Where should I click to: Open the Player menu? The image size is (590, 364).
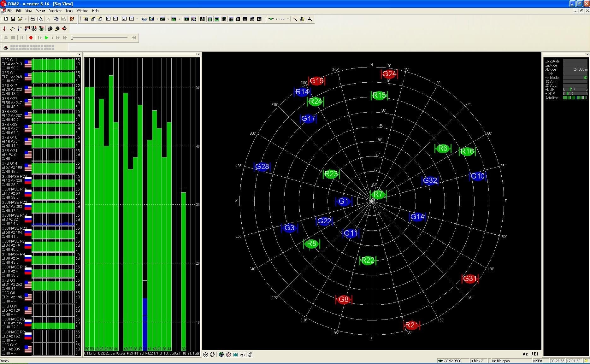pos(40,10)
